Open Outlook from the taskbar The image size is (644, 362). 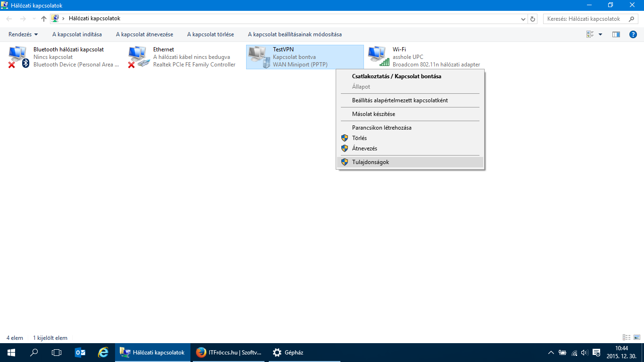[80, 353]
